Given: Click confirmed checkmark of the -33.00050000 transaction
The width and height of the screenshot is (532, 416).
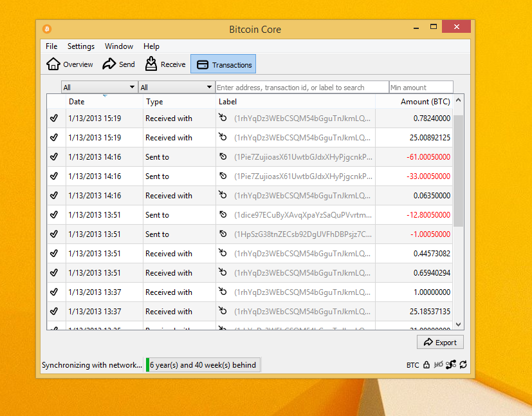Looking at the screenshot, I should click(x=54, y=176).
